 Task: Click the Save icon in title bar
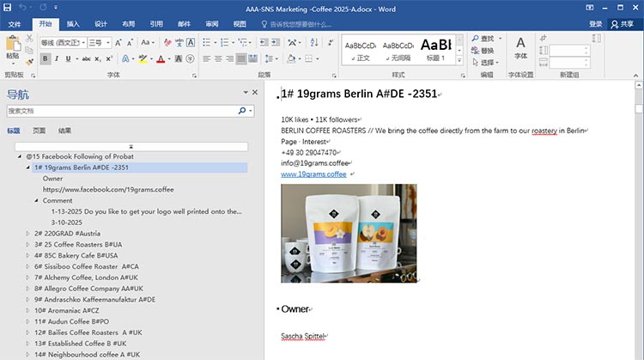pos(7,8)
